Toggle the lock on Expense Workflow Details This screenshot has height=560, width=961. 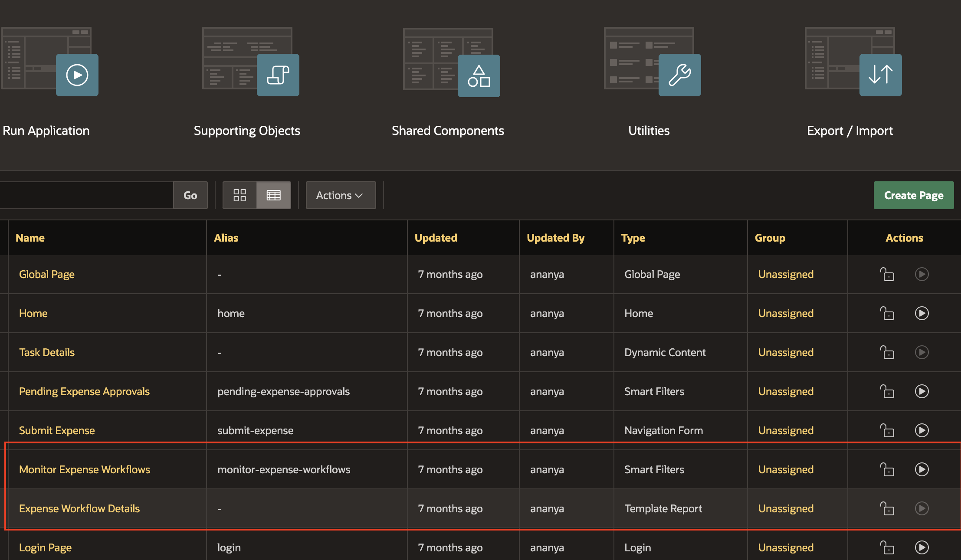pos(887,508)
